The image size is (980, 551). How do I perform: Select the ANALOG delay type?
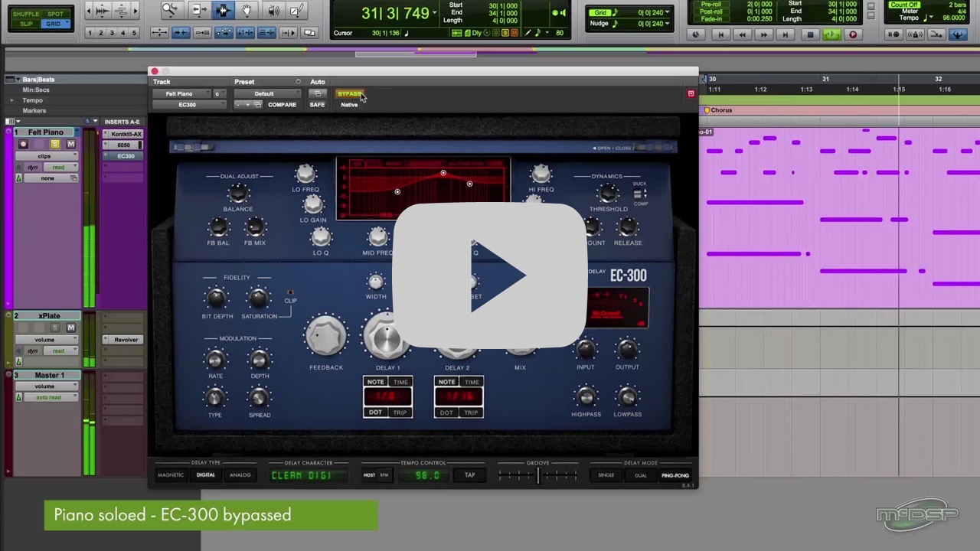click(x=240, y=475)
